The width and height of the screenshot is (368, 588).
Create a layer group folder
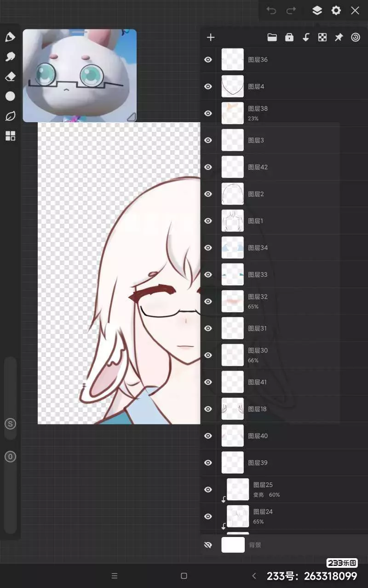(x=272, y=38)
